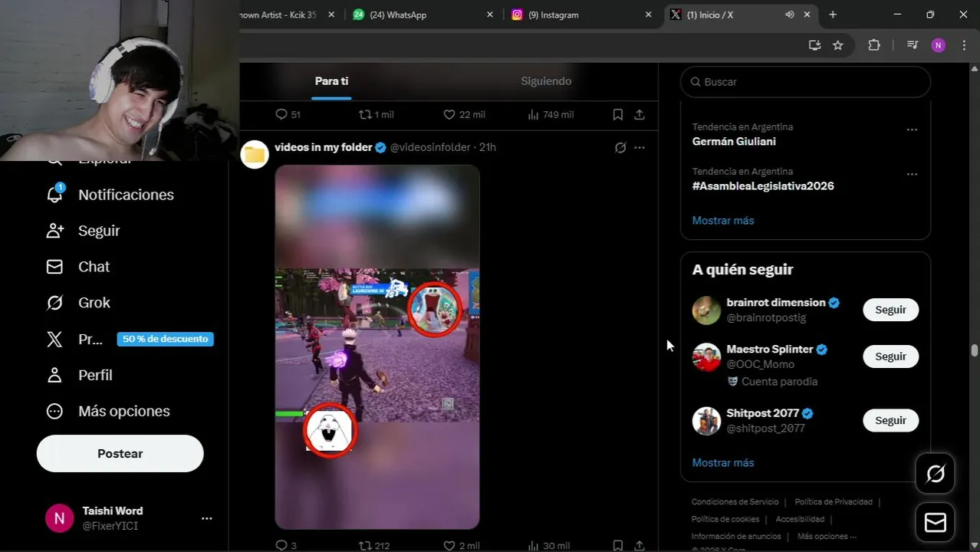Click the browser extensions puzzle icon
Image resolution: width=980 pixels, height=552 pixels.
coord(874,45)
